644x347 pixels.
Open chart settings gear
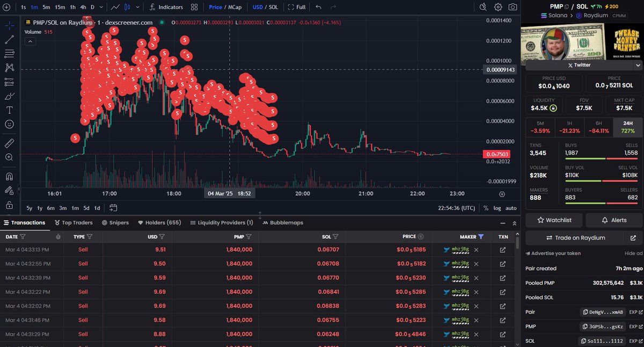498,7
